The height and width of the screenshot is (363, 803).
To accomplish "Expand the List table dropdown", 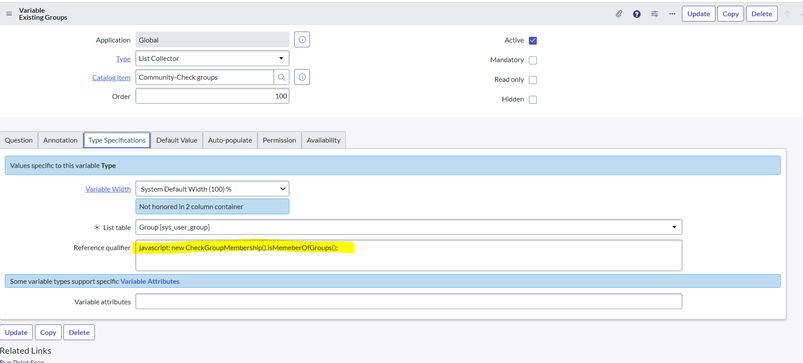I will [x=409, y=227].
